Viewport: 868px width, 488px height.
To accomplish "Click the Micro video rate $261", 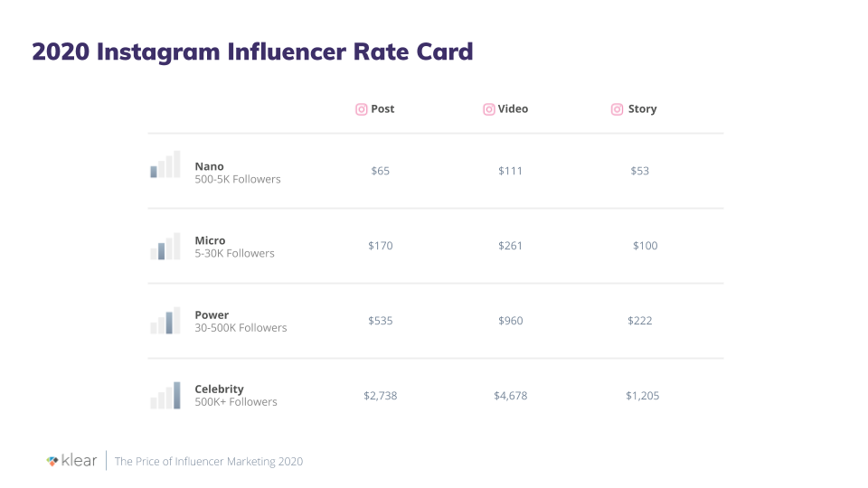I will [x=510, y=246].
